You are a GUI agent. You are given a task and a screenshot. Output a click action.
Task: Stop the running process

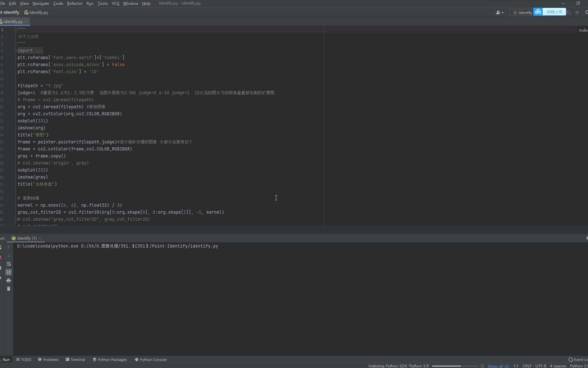(x=1, y=257)
